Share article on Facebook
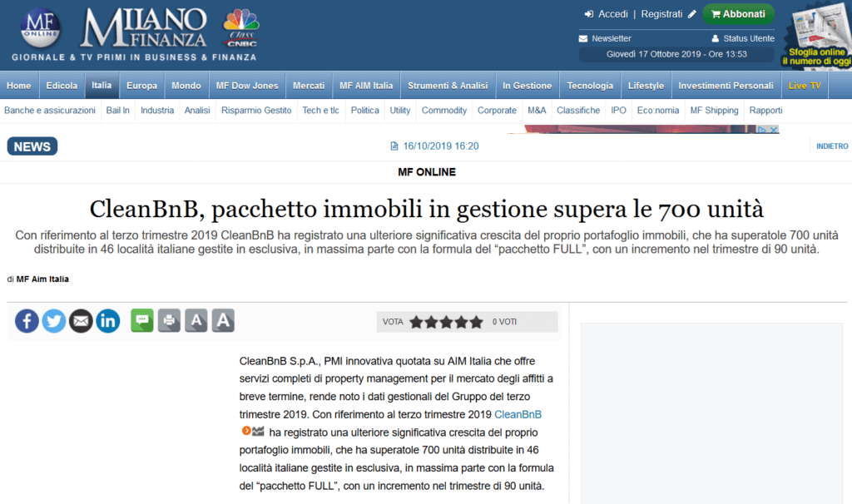 tap(27, 321)
